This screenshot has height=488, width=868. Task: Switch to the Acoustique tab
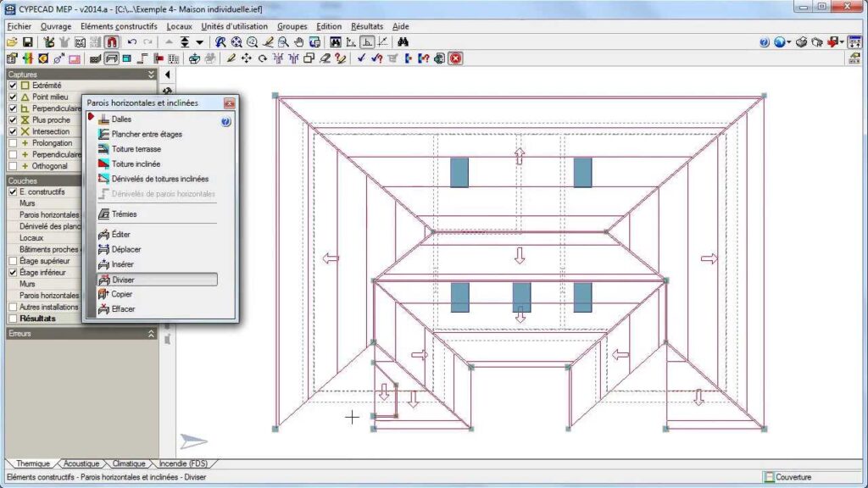pos(81,464)
